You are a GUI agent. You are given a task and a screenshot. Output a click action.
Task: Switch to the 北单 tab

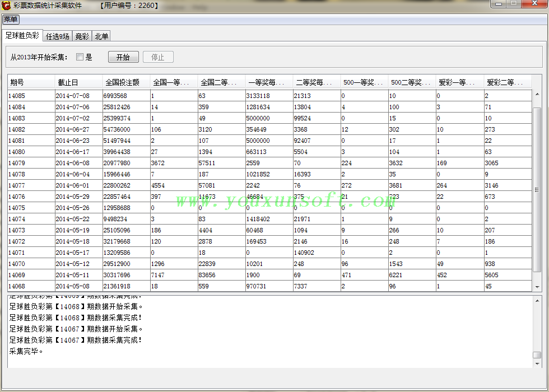point(101,36)
